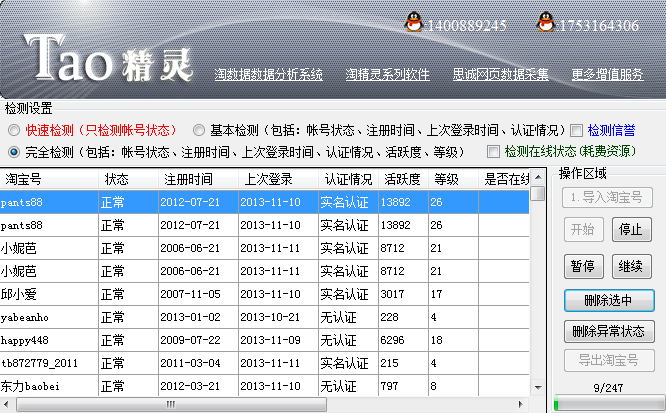
Task: Click the QQ penguin icon beside 1400889245
Action: pyautogui.click(x=413, y=21)
